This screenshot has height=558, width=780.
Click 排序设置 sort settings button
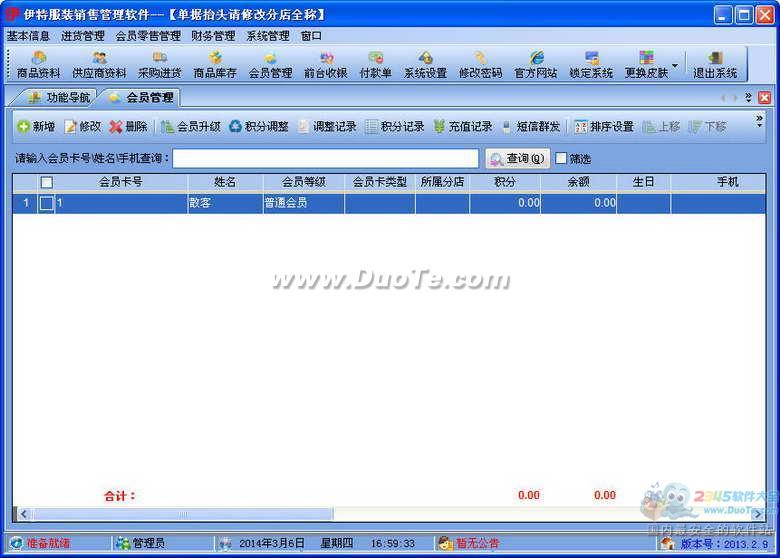coord(604,127)
